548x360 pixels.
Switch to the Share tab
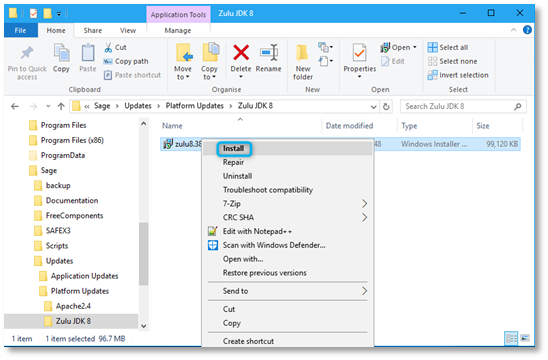[x=93, y=30]
